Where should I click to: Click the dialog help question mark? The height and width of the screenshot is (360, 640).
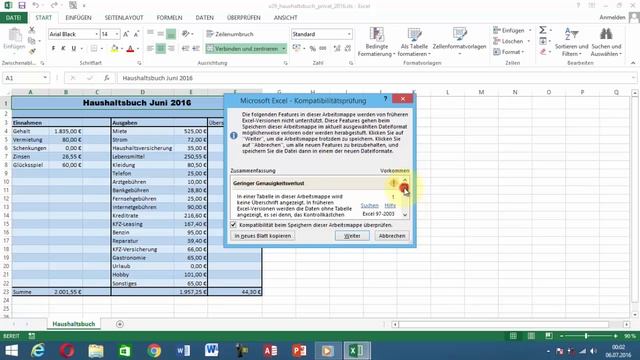[385, 99]
